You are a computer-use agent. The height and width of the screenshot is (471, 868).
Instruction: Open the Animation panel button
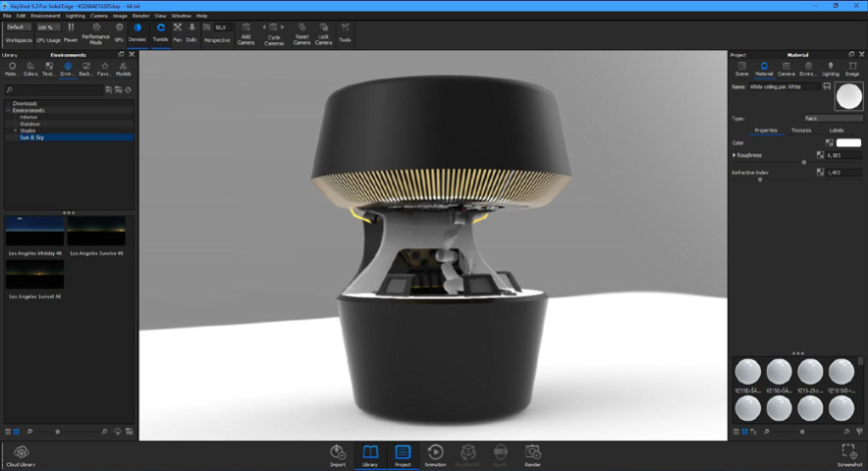pos(435,456)
